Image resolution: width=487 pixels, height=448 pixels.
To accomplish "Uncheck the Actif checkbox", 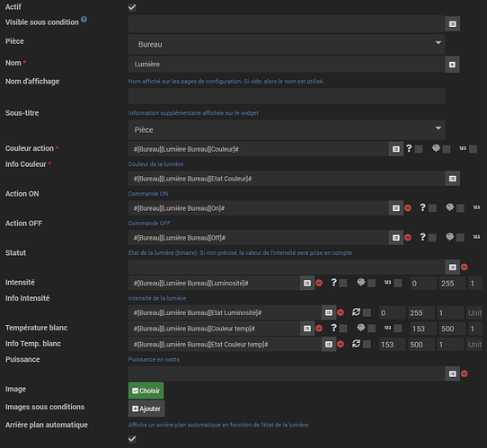I will 132,7.
